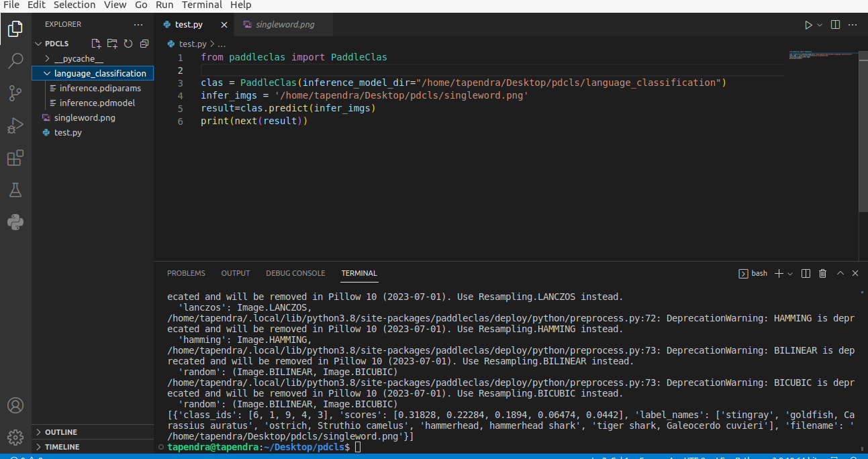Click line number 5 in gutter
The height and width of the screenshot is (459, 868).
pyautogui.click(x=180, y=108)
